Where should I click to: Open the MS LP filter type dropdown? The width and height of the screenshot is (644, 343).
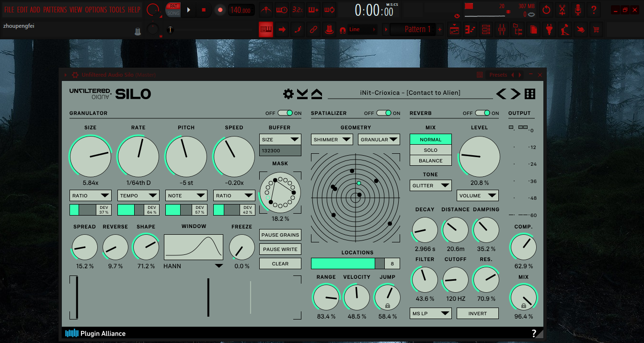[x=431, y=313]
